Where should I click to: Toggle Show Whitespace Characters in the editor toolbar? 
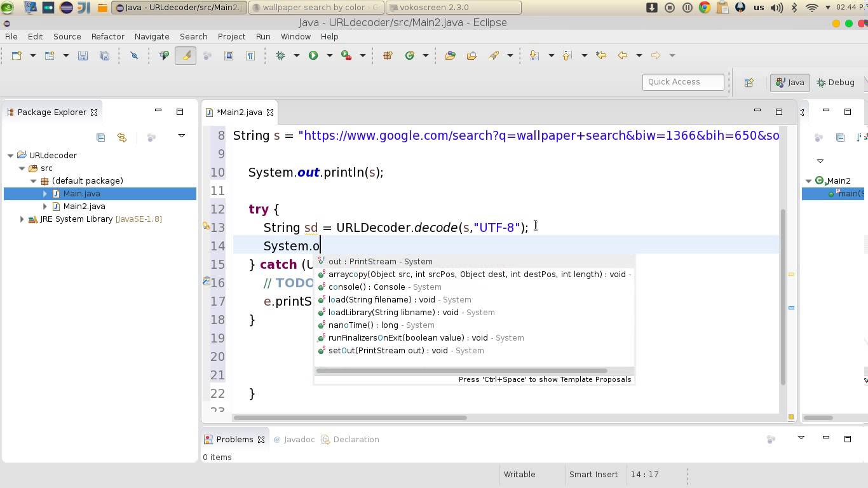[x=250, y=55]
